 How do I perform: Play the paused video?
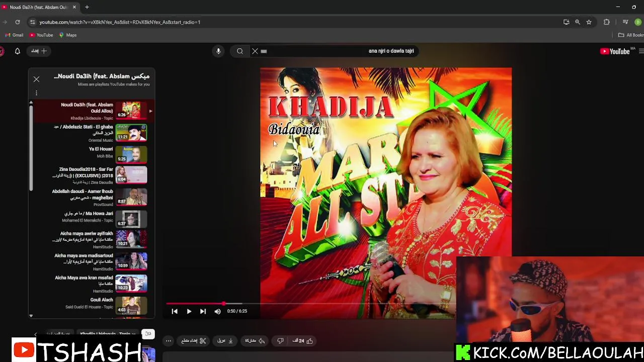[189, 311]
